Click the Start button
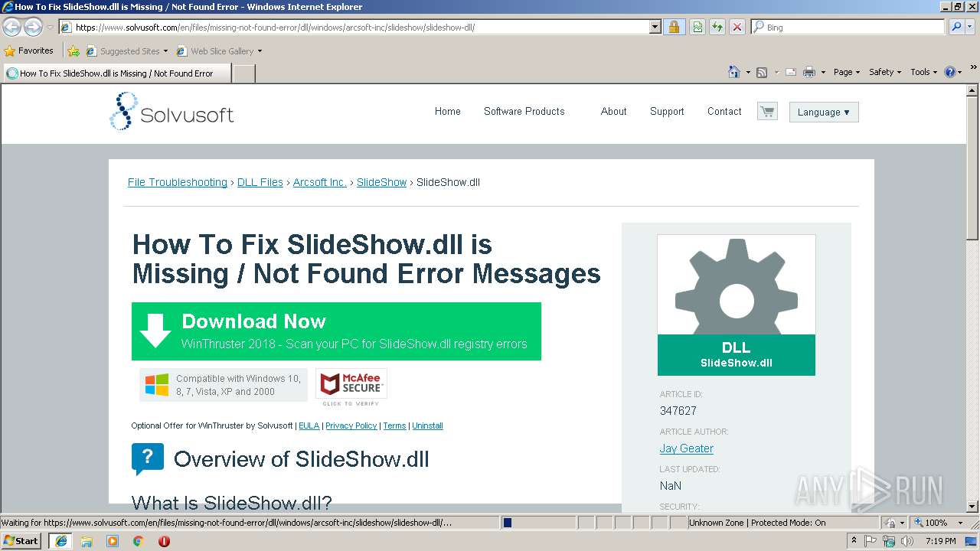Screen dimensions: 980x551 point(22,541)
